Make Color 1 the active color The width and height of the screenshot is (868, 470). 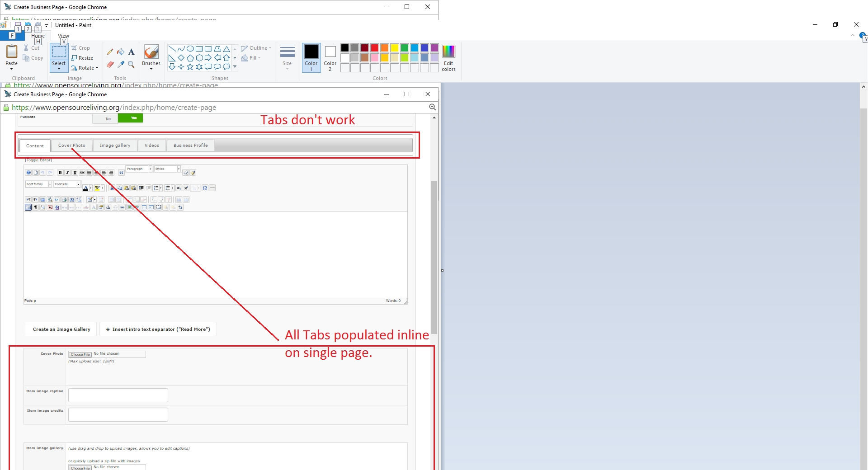point(311,57)
